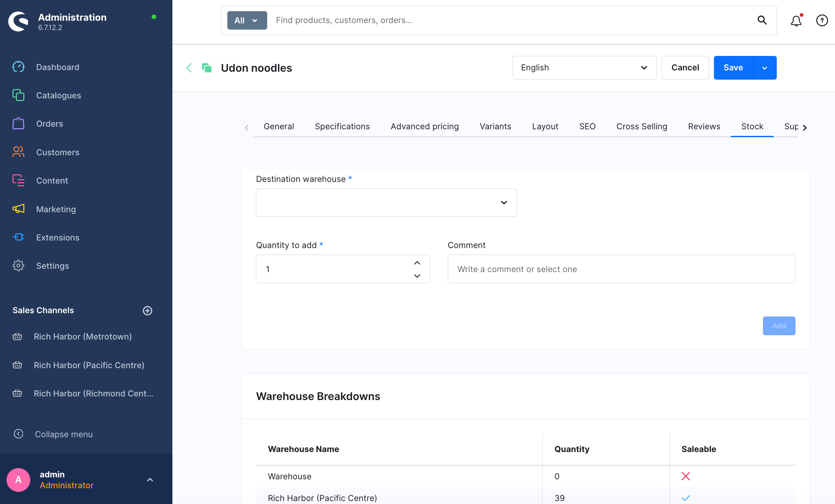Click the admin avatar circle

[x=18, y=480]
